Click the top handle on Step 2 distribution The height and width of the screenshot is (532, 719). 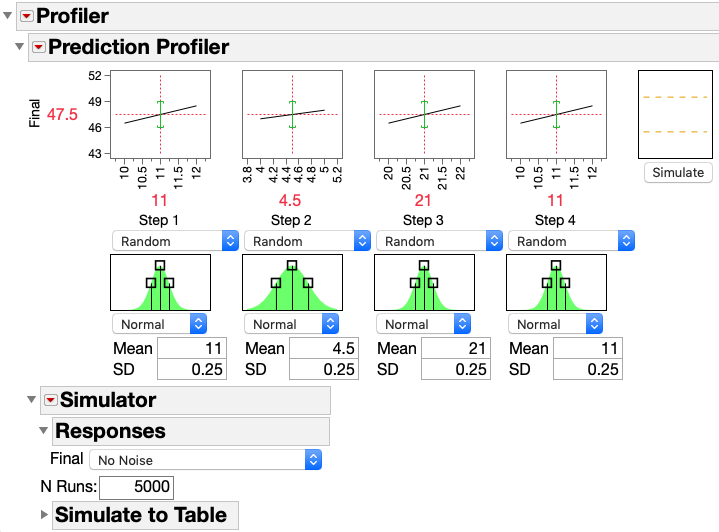click(x=291, y=266)
